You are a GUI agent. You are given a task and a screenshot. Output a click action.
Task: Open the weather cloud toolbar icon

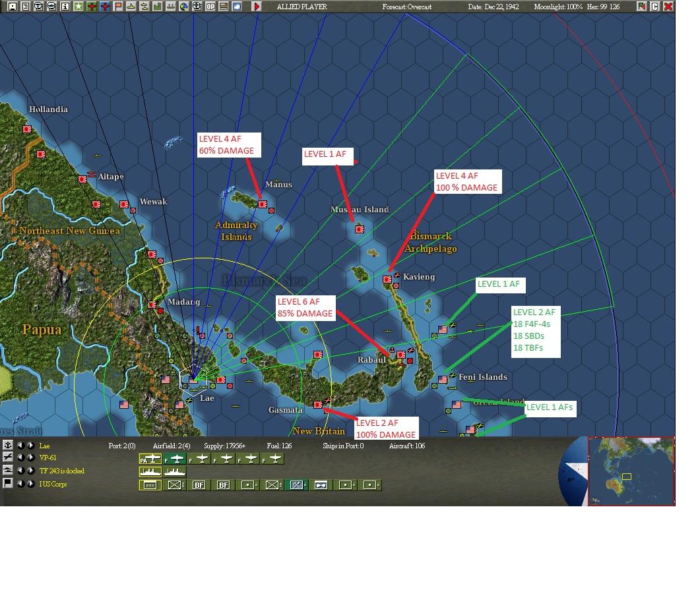pos(237,6)
